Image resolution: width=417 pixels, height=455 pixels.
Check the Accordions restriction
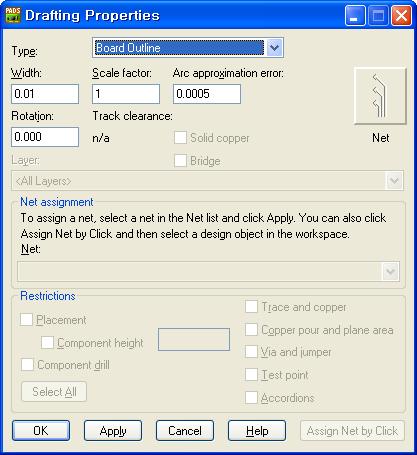tap(251, 397)
